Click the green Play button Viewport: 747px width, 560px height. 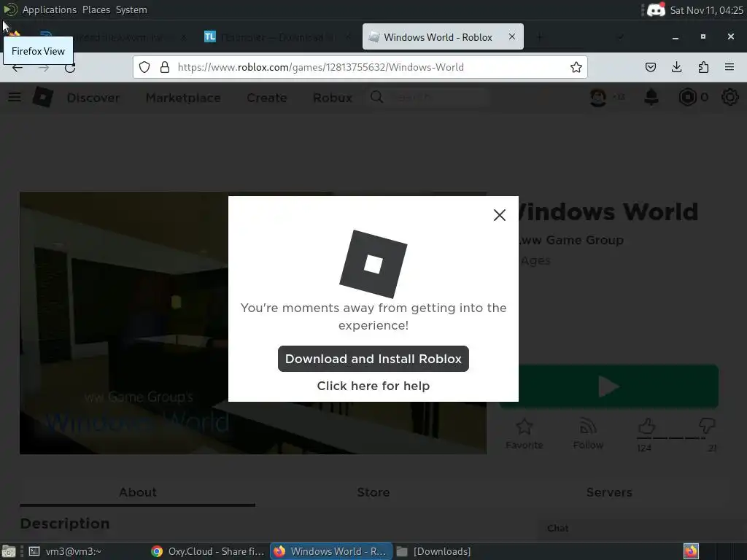pyautogui.click(x=609, y=386)
